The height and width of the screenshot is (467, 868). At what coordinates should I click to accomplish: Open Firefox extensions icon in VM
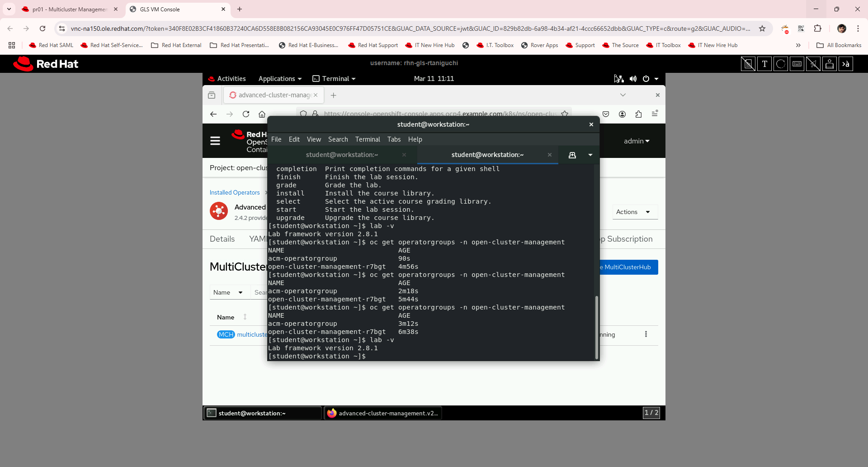[x=638, y=114]
